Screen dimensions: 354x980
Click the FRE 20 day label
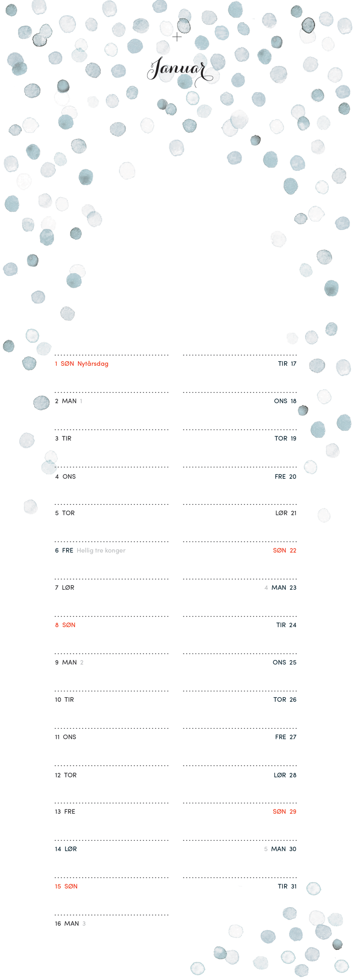(286, 477)
